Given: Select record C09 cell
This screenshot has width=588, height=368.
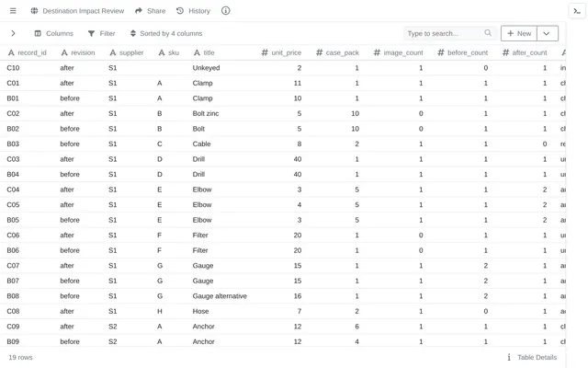Looking at the screenshot, I should tap(27, 327).
